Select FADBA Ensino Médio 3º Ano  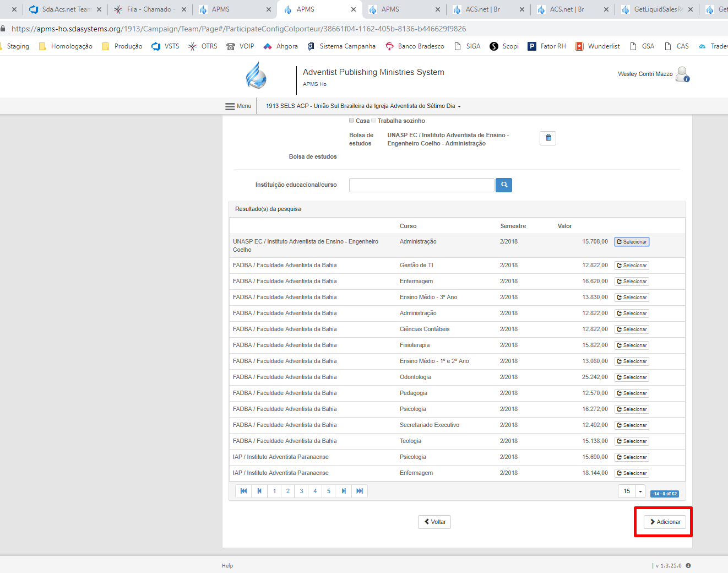click(x=632, y=298)
